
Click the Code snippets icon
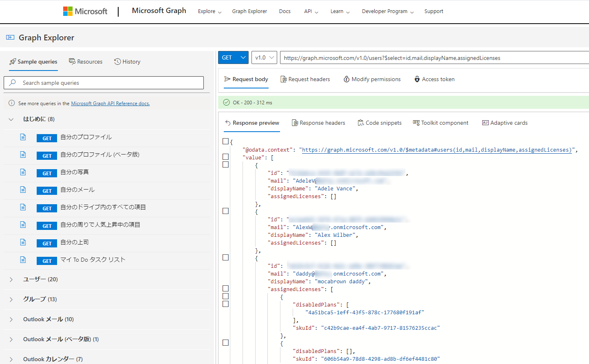(361, 123)
